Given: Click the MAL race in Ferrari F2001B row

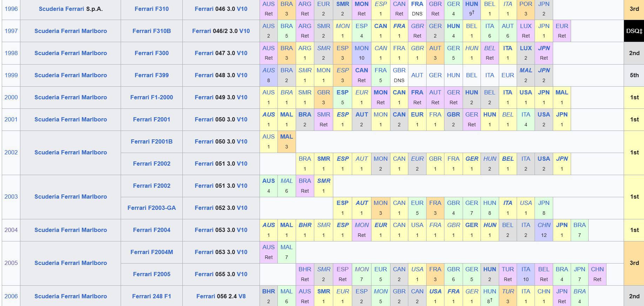Looking at the screenshot, I should coord(286,137).
